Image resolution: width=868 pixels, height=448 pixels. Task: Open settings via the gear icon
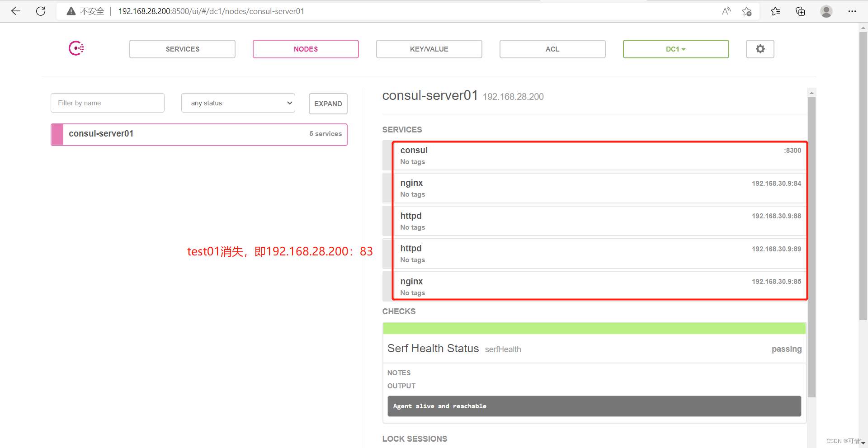(x=760, y=49)
